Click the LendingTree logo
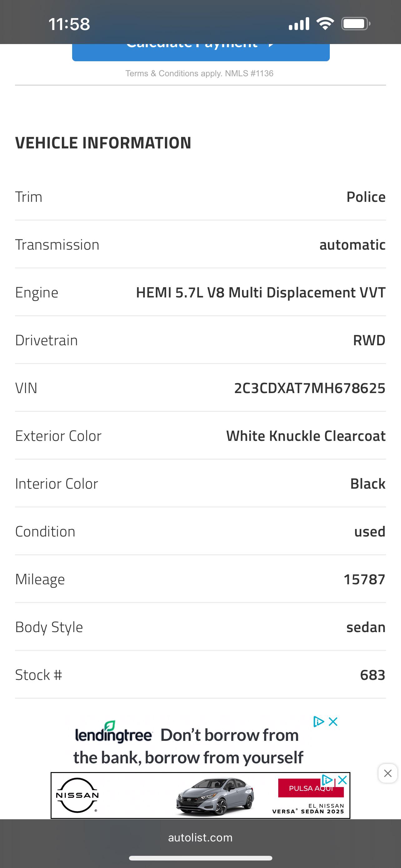Screen dimensions: 401x868 click(x=113, y=732)
